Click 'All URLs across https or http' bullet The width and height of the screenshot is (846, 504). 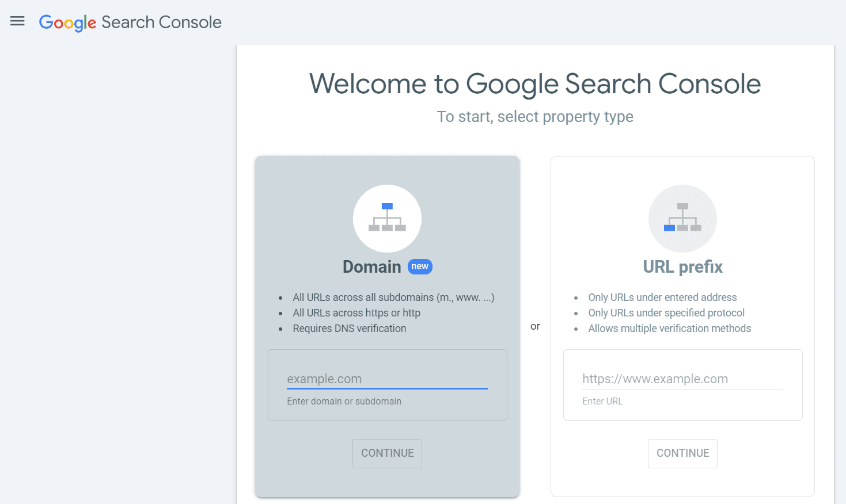(356, 313)
